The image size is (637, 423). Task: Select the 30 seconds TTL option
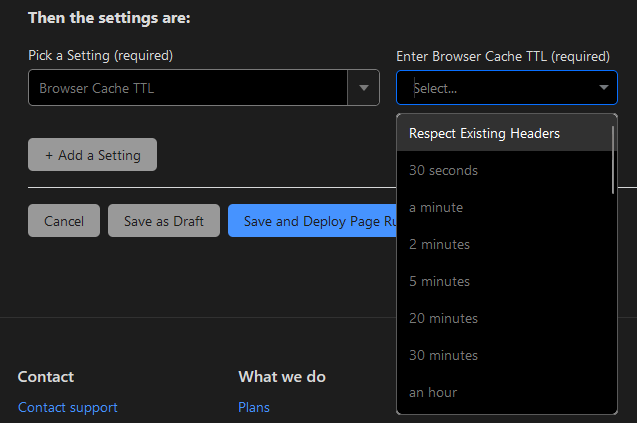point(443,170)
